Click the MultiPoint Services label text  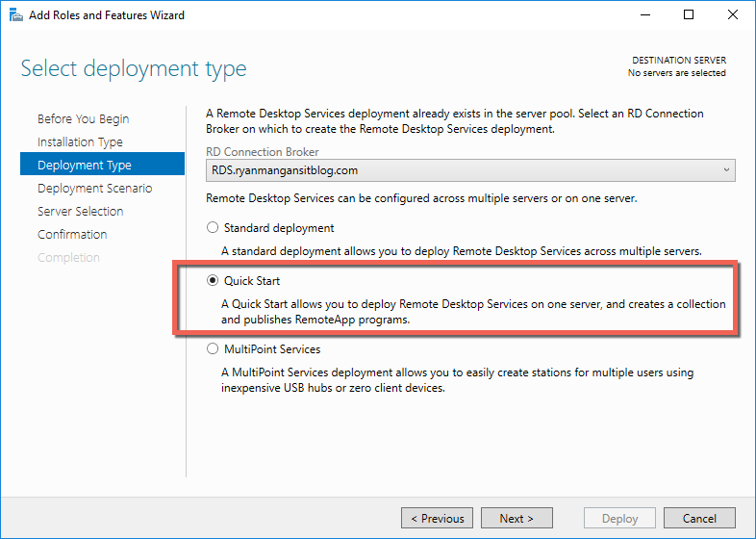coord(272,349)
